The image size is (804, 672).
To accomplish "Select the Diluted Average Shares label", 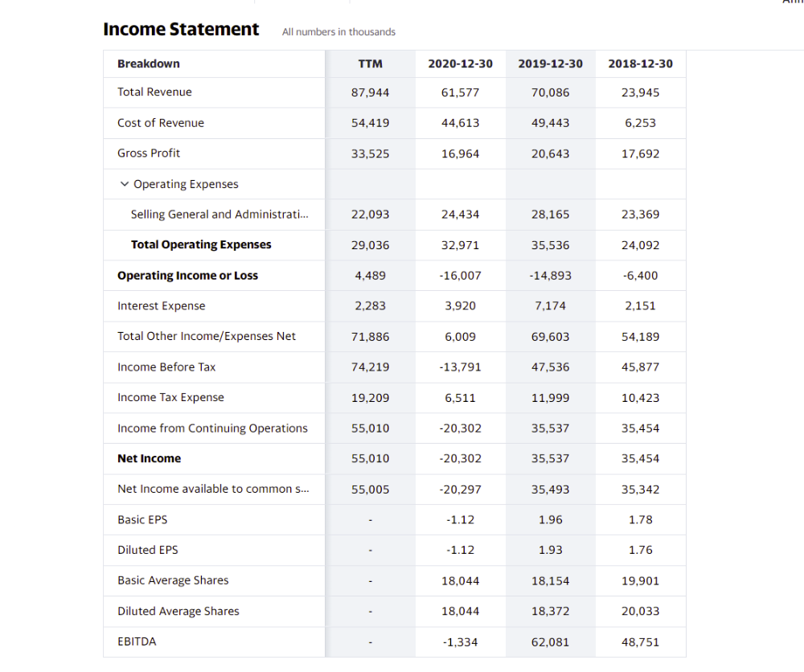I will 178,611.
